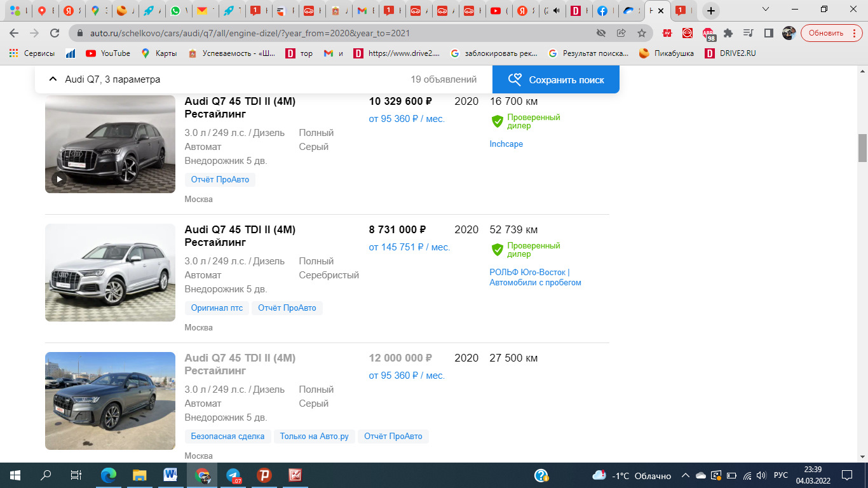This screenshot has height=488, width=868.
Task: Click Inchcape dealer link
Action: click(506, 144)
